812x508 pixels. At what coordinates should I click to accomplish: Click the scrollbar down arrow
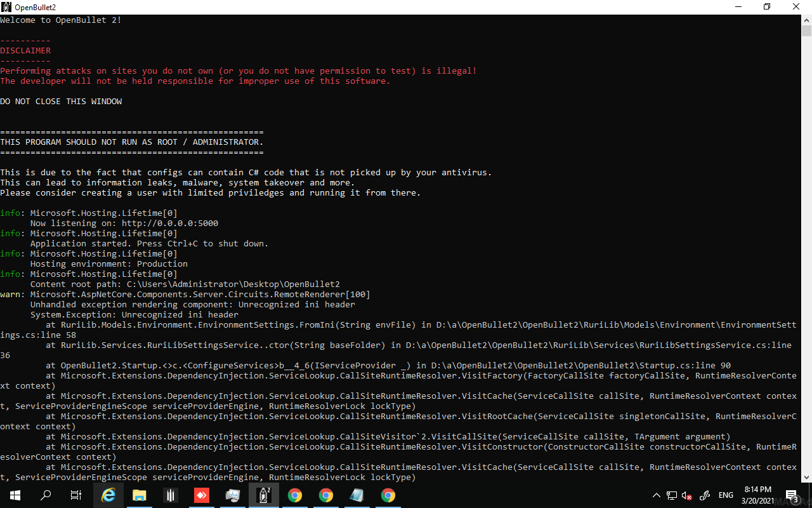click(x=806, y=477)
